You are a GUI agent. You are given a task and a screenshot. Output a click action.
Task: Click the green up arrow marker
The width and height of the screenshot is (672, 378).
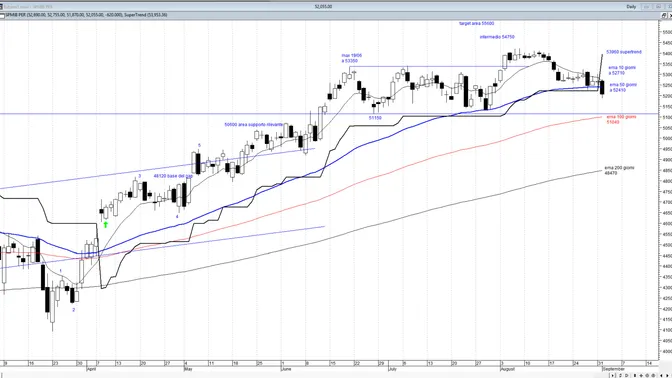[x=105, y=224]
